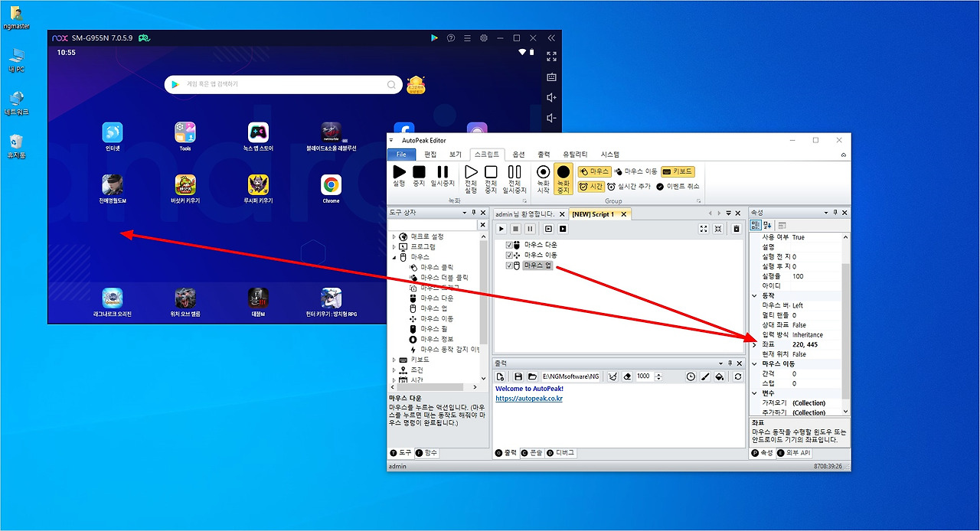Viewport: 980px width, 531px height.
Task: Switch to the 외부 API tab
Action: (x=794, y=453)
